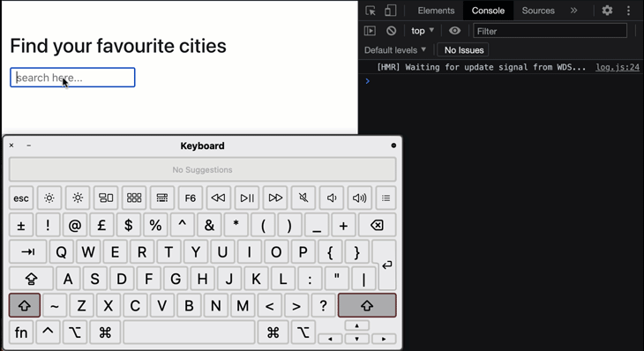Click the right arrow key
Screen dimensions: 644x351
(x=384, y=339)
